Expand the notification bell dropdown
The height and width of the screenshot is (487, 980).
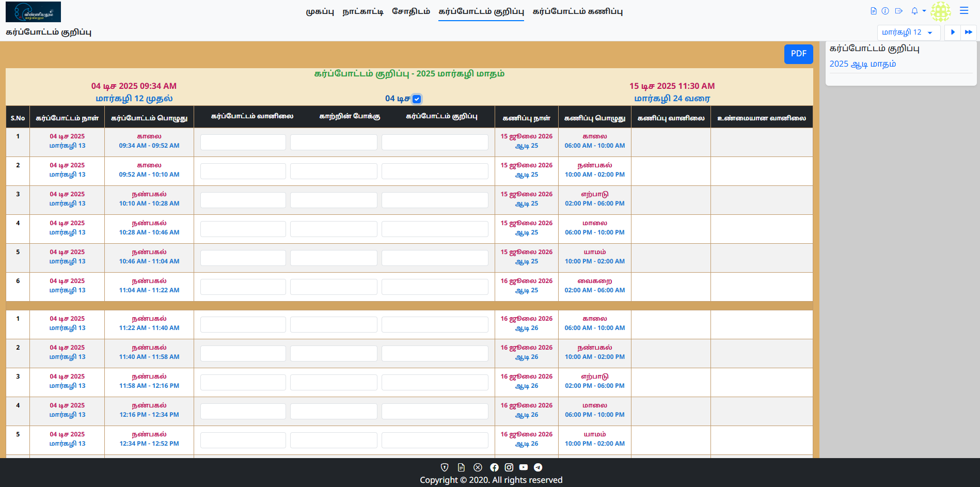click(918, 11)
